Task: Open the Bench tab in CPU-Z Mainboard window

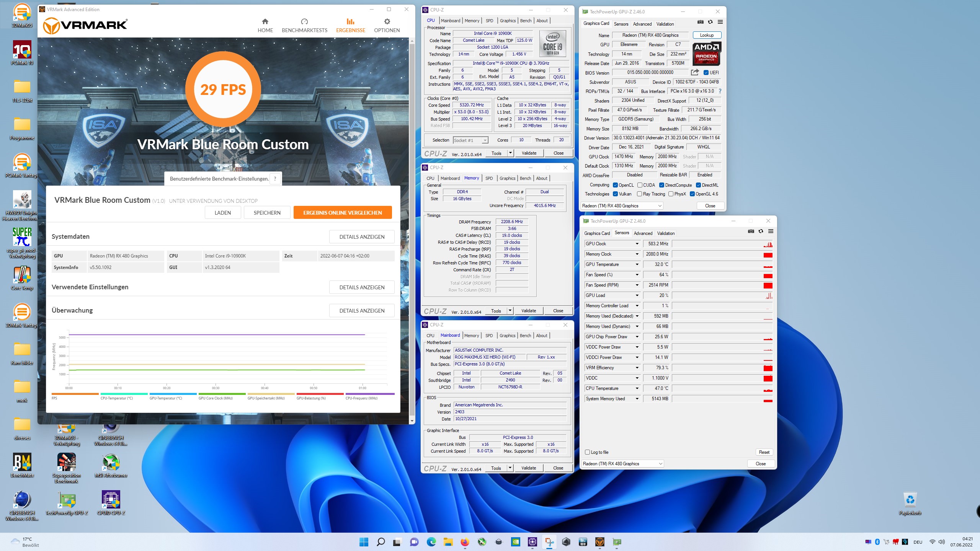Action: point(525,336)
